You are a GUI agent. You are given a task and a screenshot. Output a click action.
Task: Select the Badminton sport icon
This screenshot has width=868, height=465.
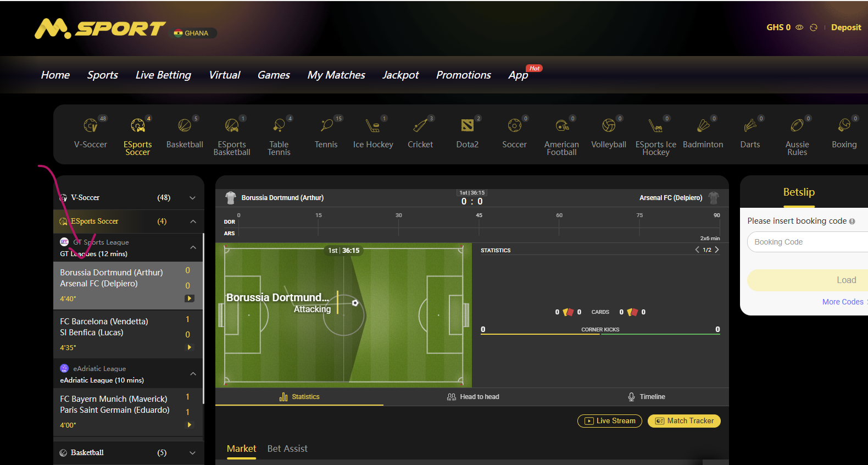[x=703, y=125]
